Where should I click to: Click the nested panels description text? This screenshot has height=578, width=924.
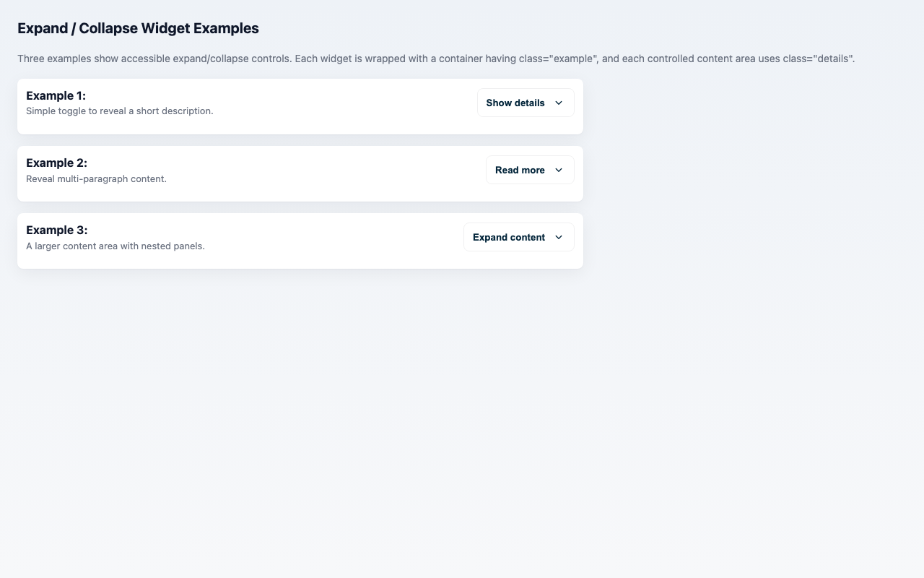coord(115,246)
